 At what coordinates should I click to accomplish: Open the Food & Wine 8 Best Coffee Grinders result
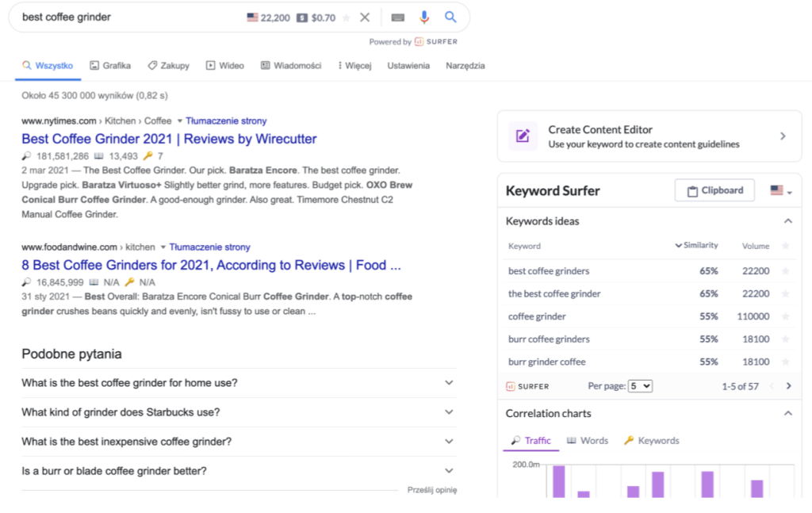(x=211, y=265)
